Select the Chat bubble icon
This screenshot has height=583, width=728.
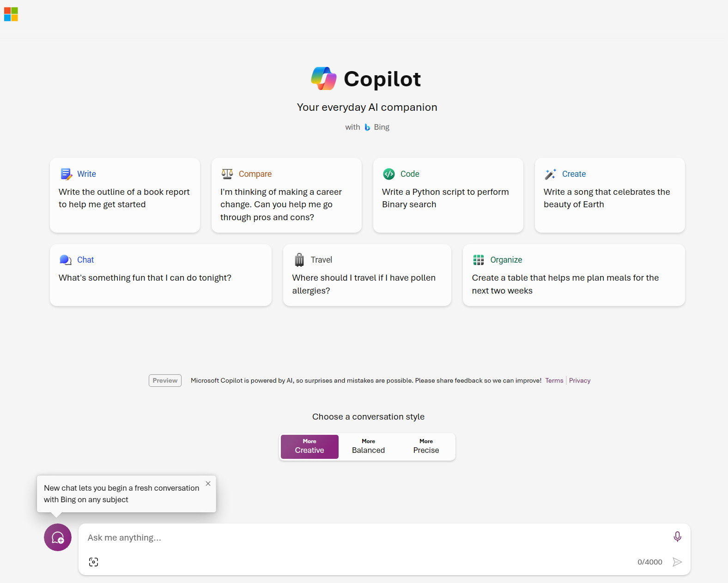coord(65,259)
